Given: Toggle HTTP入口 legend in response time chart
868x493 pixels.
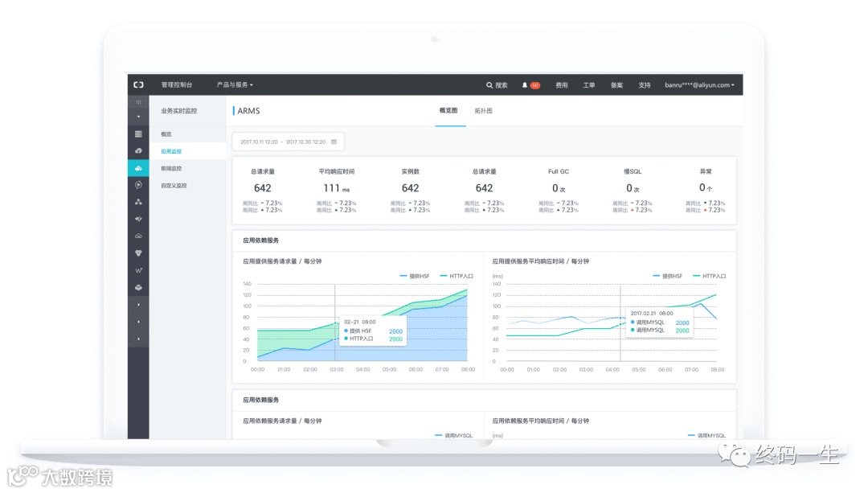Looking at the screenshot, I should click(710, 276).
